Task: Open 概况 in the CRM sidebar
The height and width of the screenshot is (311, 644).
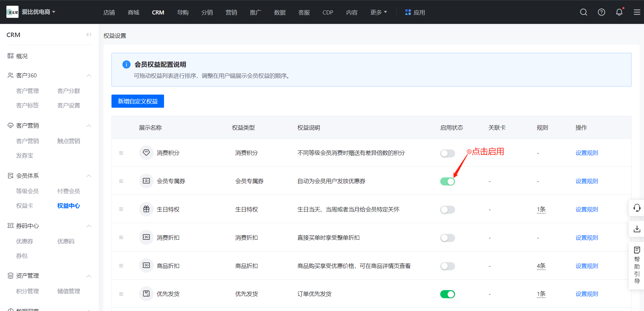Action: tap(22, 56)
